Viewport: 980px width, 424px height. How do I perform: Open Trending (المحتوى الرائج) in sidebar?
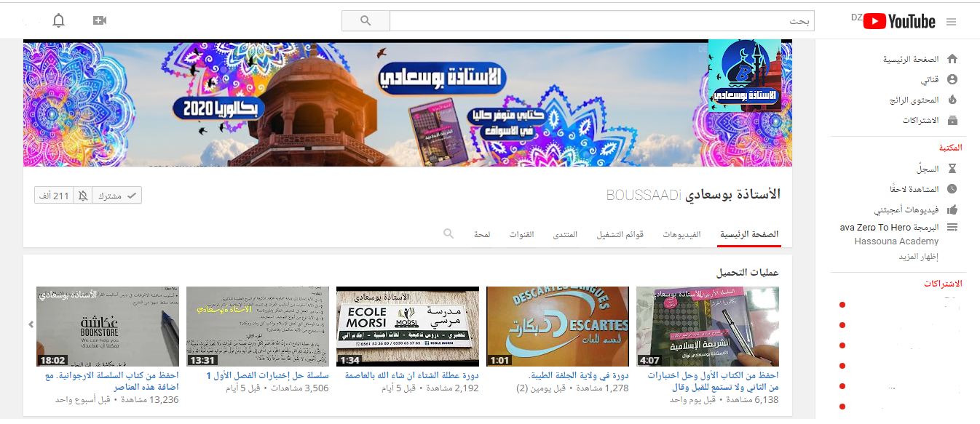(x=914, y=100)
